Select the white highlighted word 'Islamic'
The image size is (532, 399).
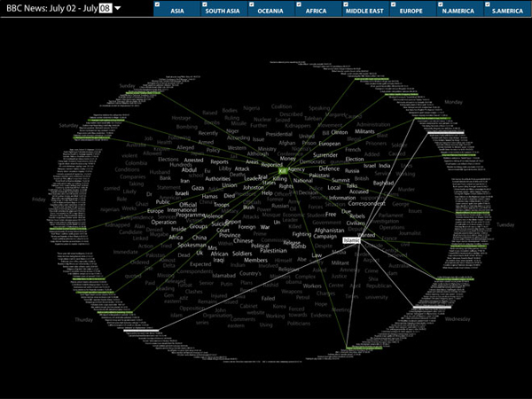click(x=351, y=240)
